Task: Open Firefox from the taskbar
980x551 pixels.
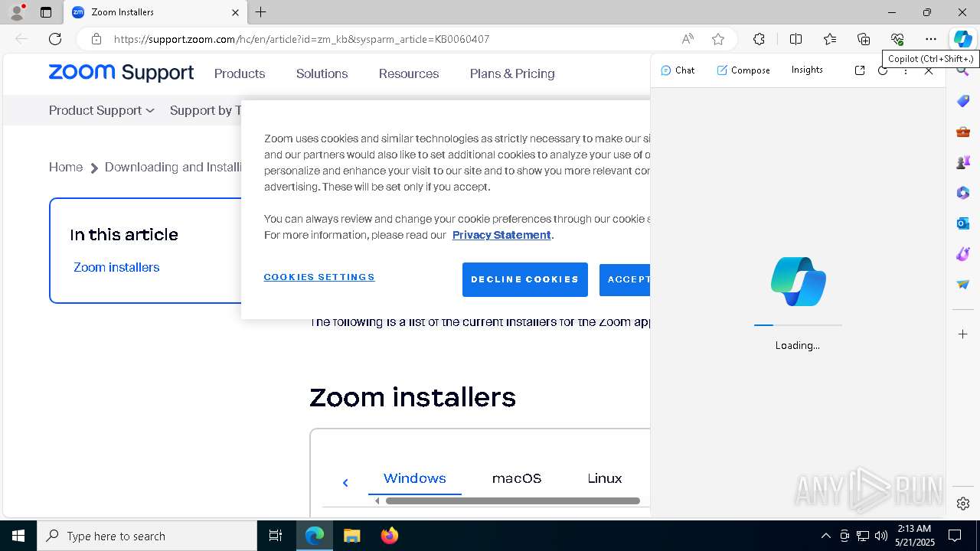Action: 390,536
